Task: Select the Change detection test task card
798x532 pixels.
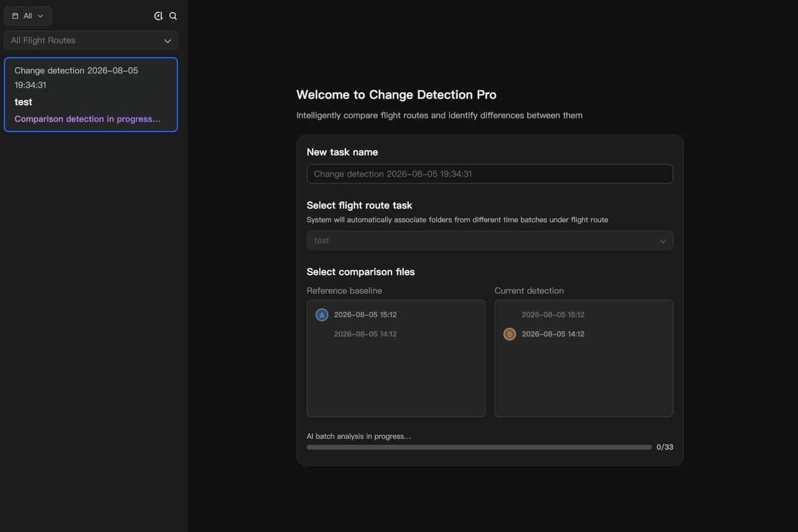Action: [x=91, y=94]
